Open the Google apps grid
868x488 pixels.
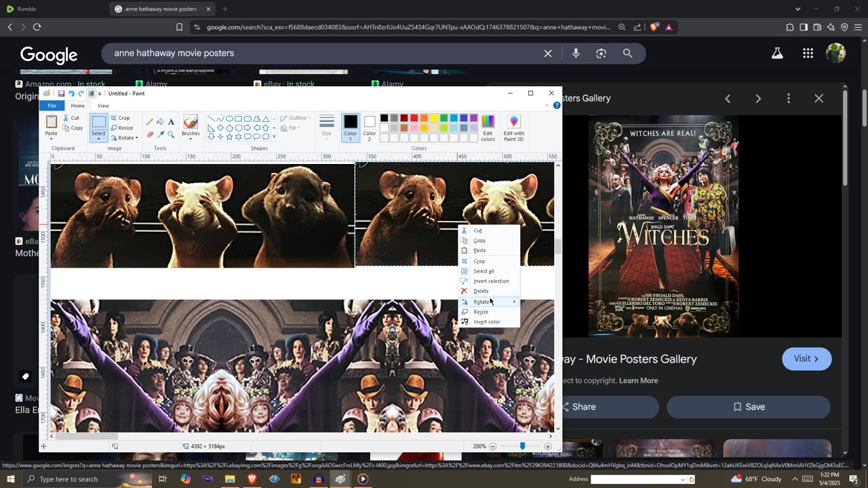[x=808, y=53]
